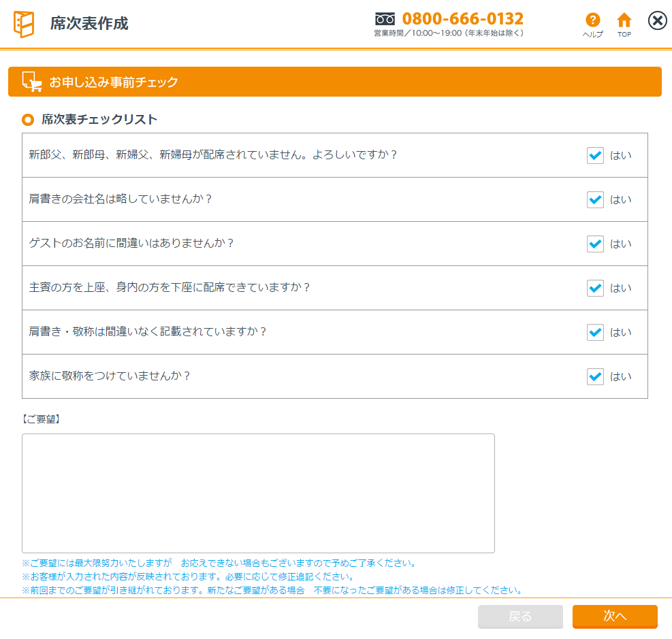Uncheck the parents not seated confirmation checkbox

coord(595,155)
